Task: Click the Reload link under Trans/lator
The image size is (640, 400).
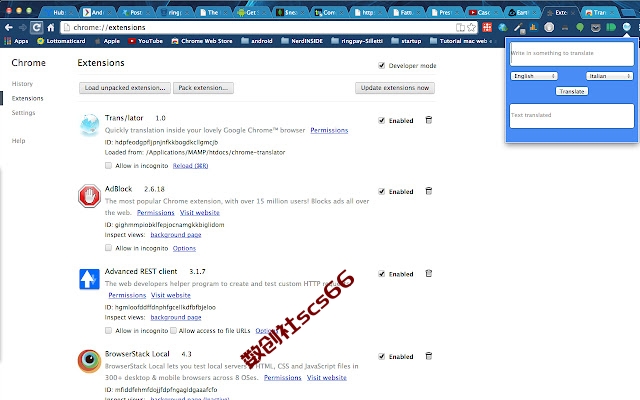Action: [190, 165]
